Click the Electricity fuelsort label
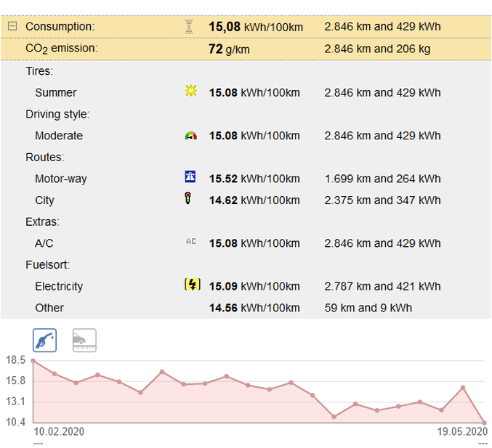The image size is (492, 448). tap(59, 286)
